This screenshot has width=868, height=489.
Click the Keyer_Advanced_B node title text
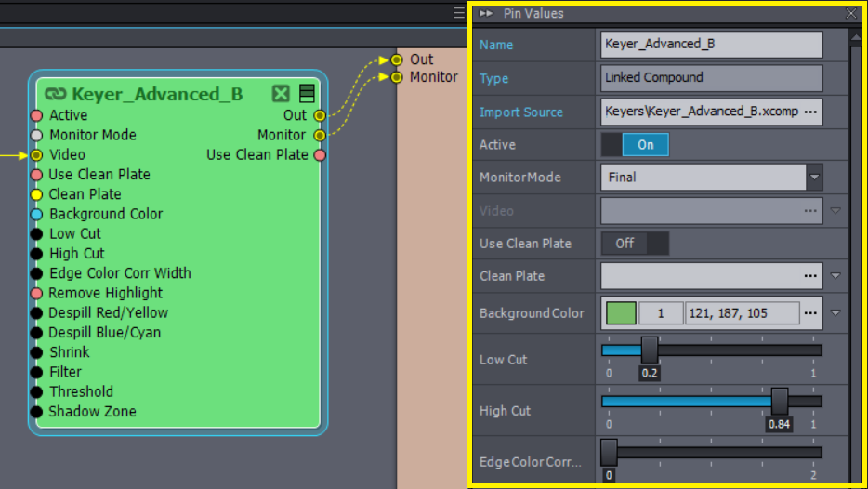point(157,94)
